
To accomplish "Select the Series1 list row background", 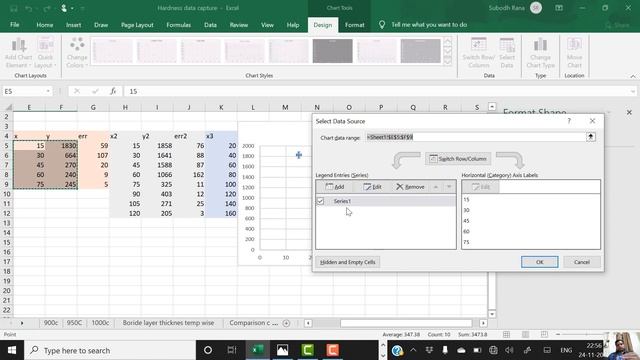I will point(386,201).
